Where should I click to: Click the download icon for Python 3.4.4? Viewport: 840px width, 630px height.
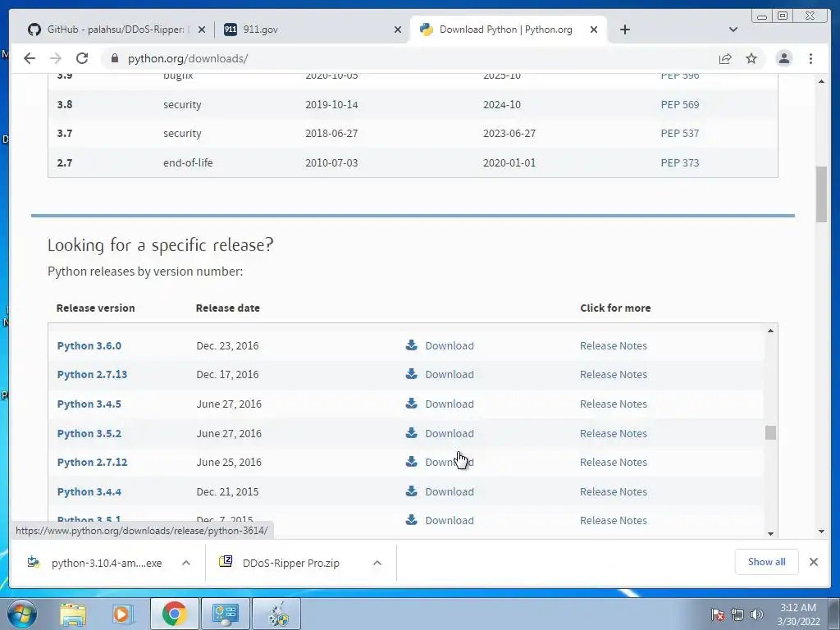[x=412, y=491]
